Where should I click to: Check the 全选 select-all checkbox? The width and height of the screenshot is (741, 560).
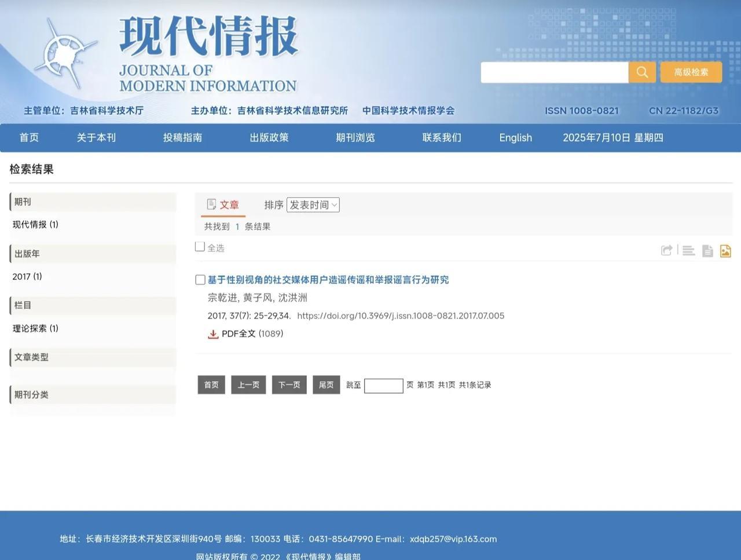point(200,247)
